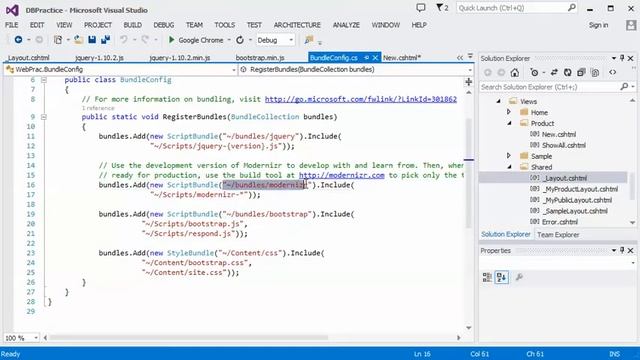
Task: Collapse the BundleConfig class outline region
Action: [44, 80]
